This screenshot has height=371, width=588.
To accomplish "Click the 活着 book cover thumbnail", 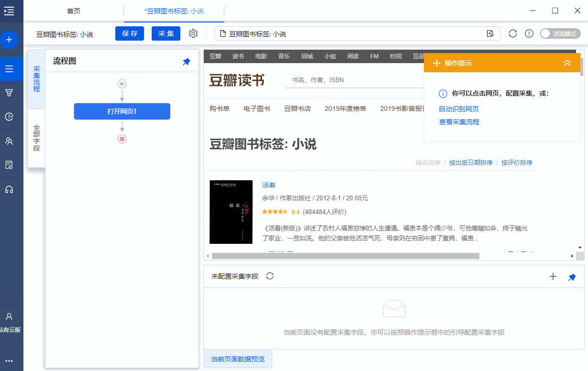I will click(231, 212).
